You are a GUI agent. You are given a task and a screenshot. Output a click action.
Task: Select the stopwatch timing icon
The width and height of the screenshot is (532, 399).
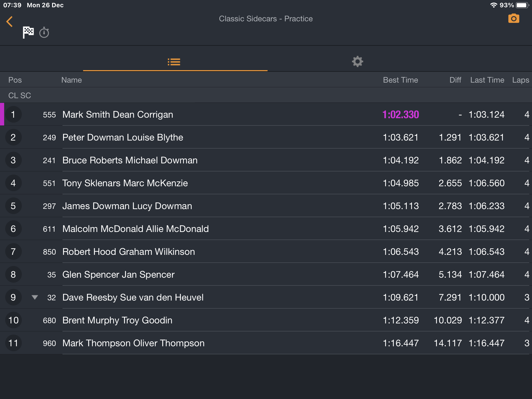[44, 32]
